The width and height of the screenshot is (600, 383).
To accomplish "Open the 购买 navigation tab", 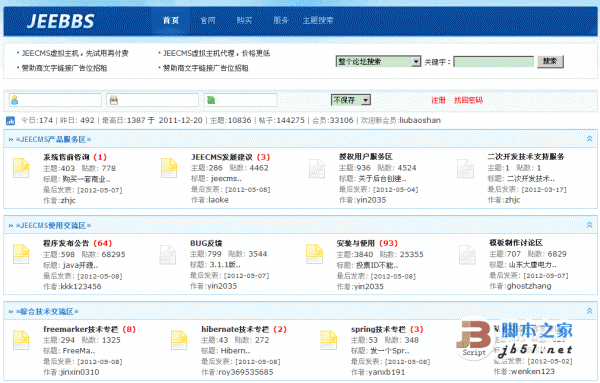I will point(244,20).
